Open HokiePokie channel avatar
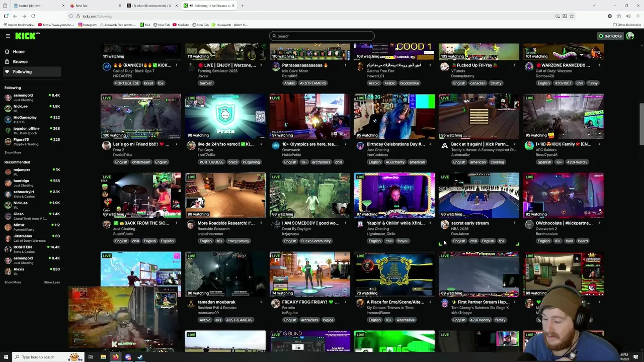This screenshot has height=362, width=644. click(275, 146)
